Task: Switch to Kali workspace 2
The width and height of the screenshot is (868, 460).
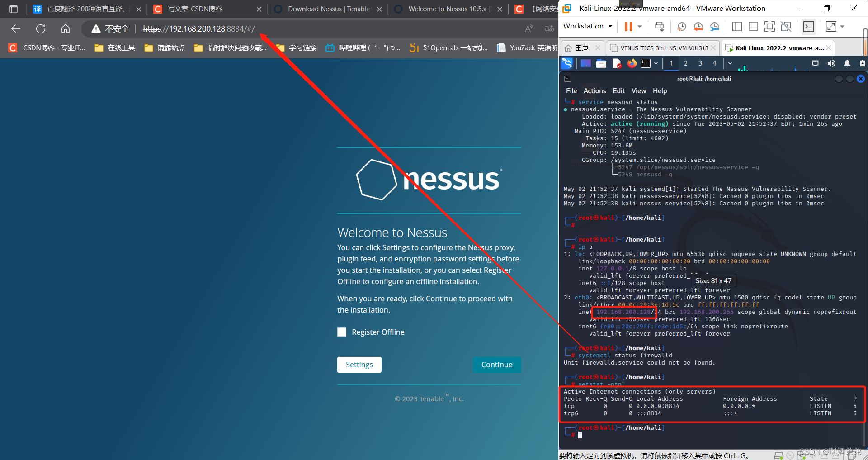Action: (x=686, y=63)
